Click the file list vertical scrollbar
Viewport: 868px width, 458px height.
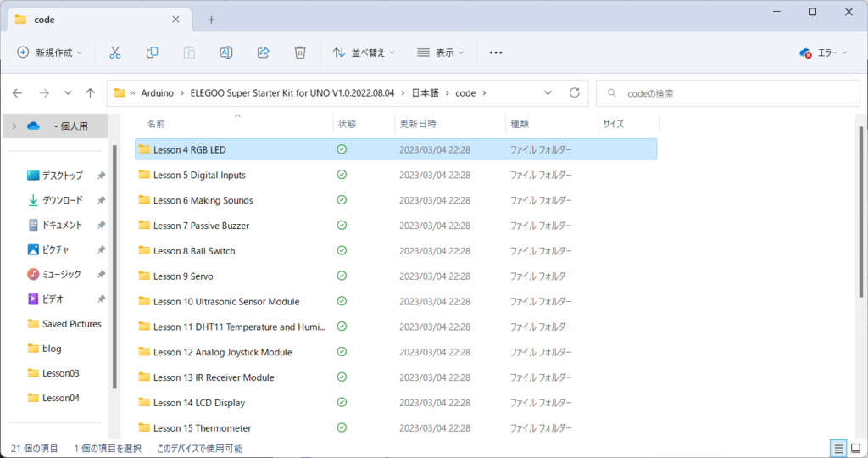coord(861,211)
